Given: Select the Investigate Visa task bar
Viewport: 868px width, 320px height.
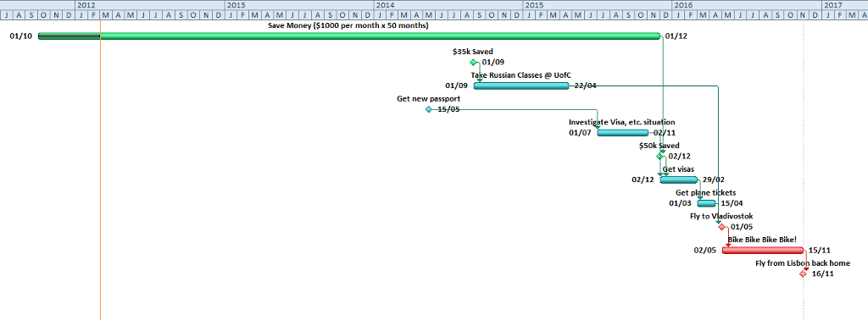Looking at the screenshot, I should pos(623,133).
